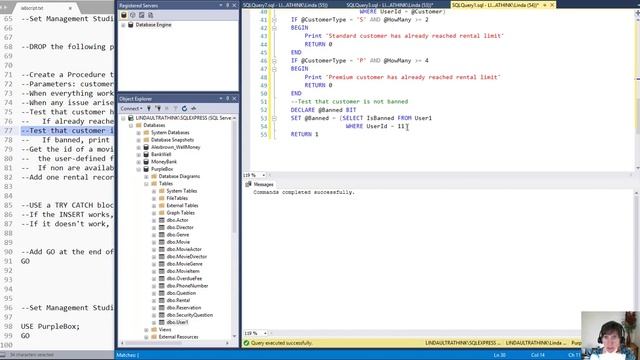
Task: Select the dbo.Movie table icon
Action: coord(162,242)
